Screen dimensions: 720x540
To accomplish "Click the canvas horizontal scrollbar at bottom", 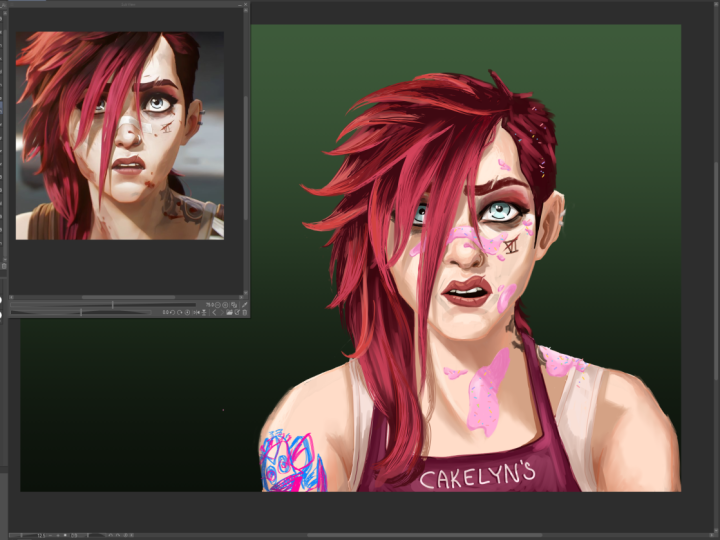I will point(425,535).
